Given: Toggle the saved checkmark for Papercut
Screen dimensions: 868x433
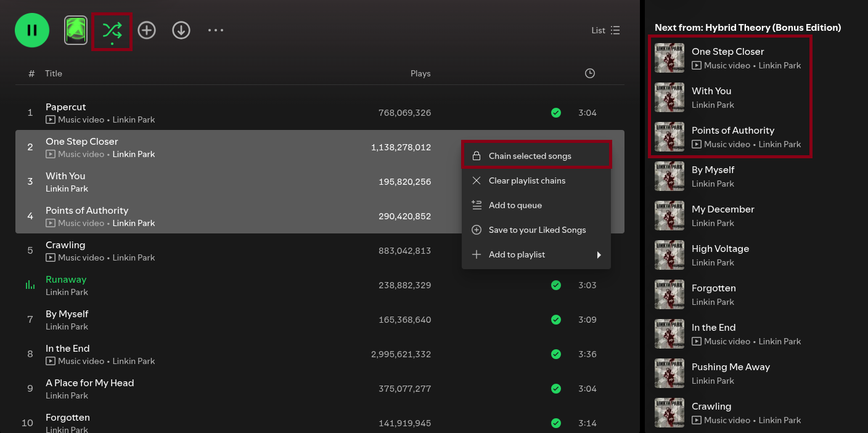Looking at the screenshot, I should pos(556,113).
